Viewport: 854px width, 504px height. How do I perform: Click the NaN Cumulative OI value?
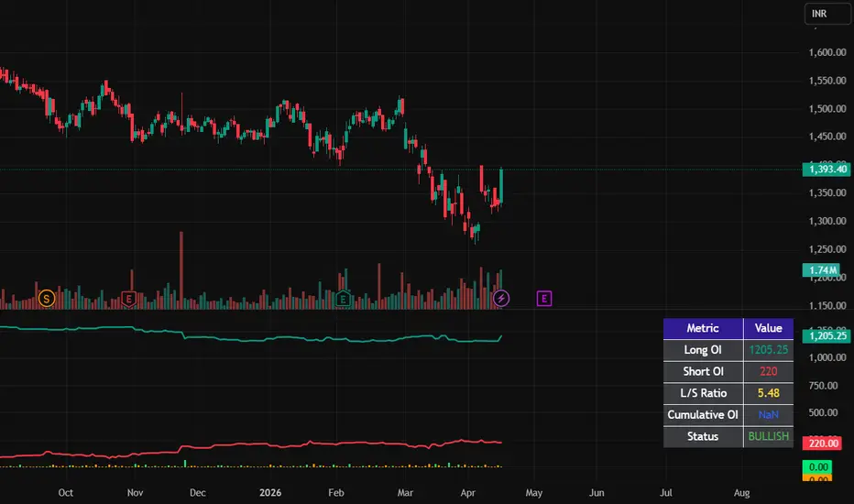pyautogui.click(x=769, y=415)
